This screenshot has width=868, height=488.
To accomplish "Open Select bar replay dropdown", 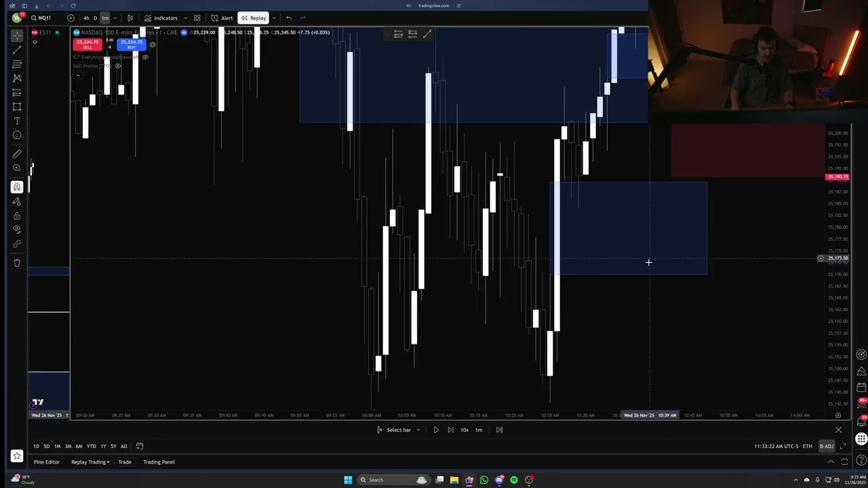I will click(399, 430).
